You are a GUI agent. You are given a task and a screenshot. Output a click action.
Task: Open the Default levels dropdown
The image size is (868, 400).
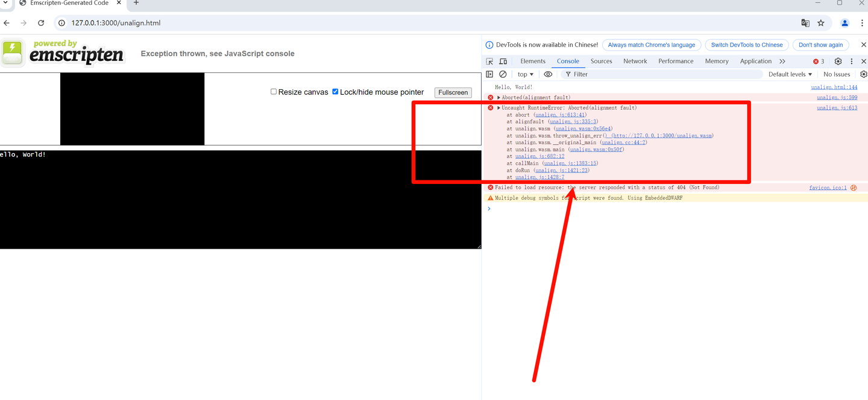(790, 74)
